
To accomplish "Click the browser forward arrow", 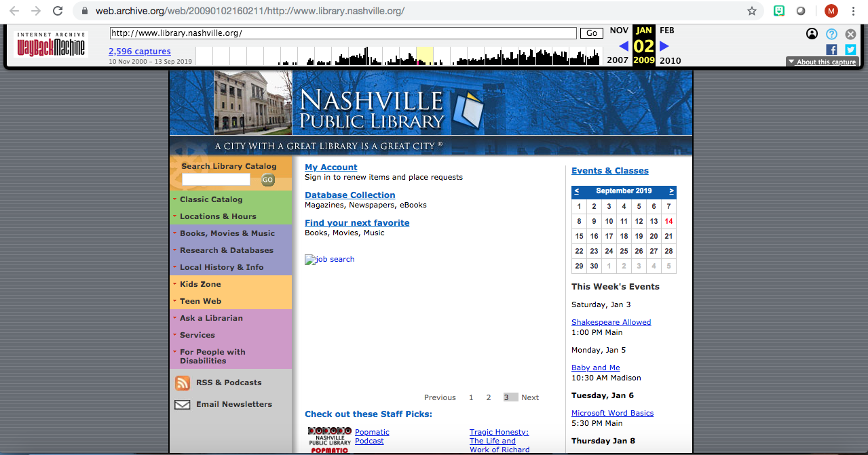I will pyautogui.click(x=36, y=11).
